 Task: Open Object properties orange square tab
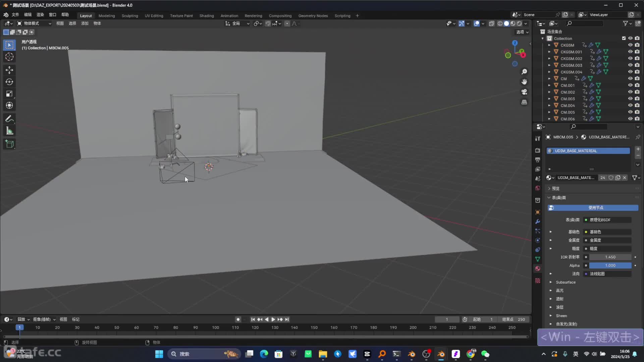(x=538, y=212)
